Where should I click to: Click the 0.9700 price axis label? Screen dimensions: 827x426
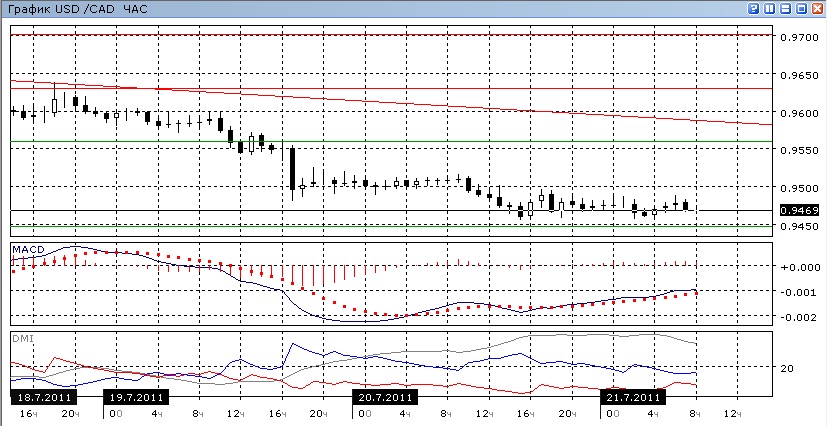(799, 38)
